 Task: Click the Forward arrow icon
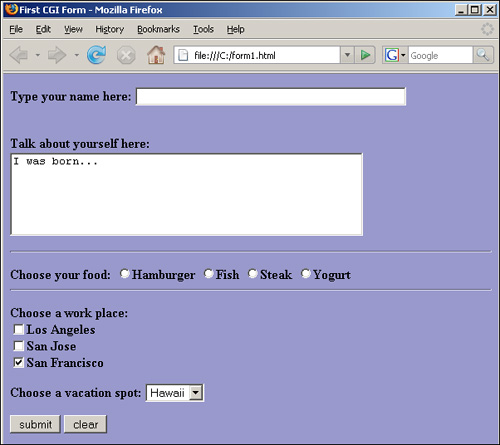pos(57,55)
